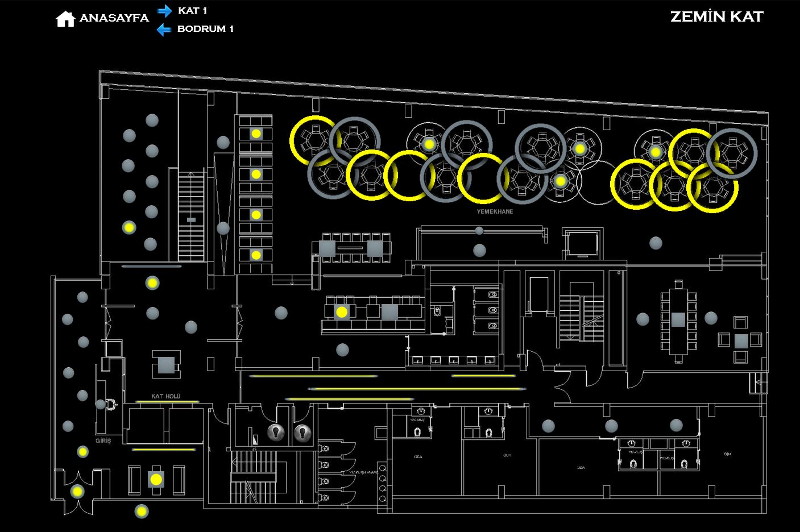Toggle the middle gray lamp above the right-side restrooms
The height and width of the screenshot is (532, 800).
click(x=611, y=426)
